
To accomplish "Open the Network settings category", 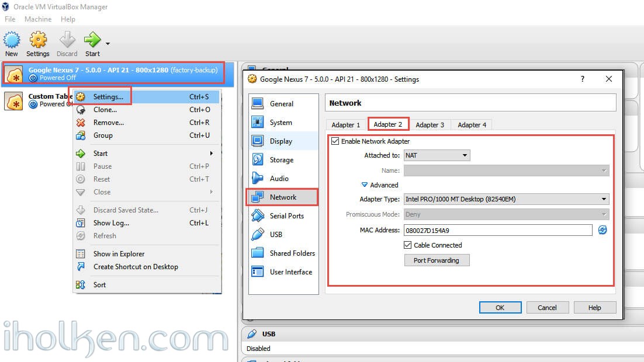I will point(283,197).
